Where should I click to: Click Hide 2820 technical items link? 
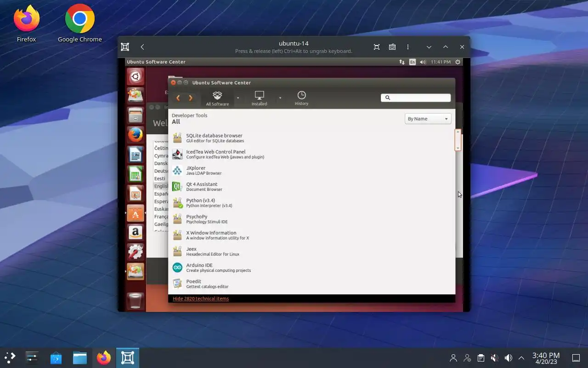(x=201, y=299)
